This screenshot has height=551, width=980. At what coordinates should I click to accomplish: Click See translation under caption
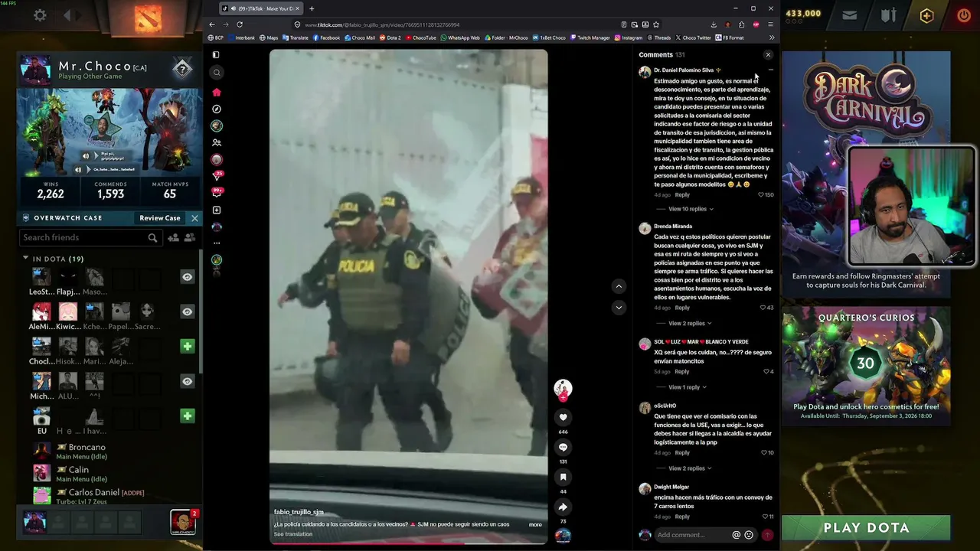click(x=293, y=534)
